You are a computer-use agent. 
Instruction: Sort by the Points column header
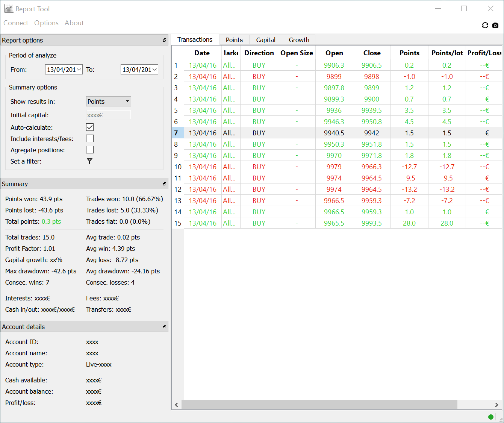409,53
